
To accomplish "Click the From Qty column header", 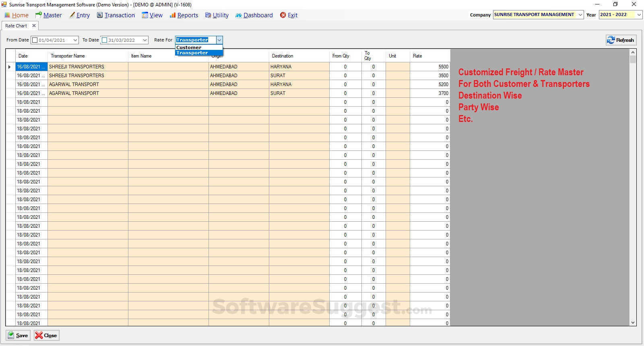I will click(345, 56).
